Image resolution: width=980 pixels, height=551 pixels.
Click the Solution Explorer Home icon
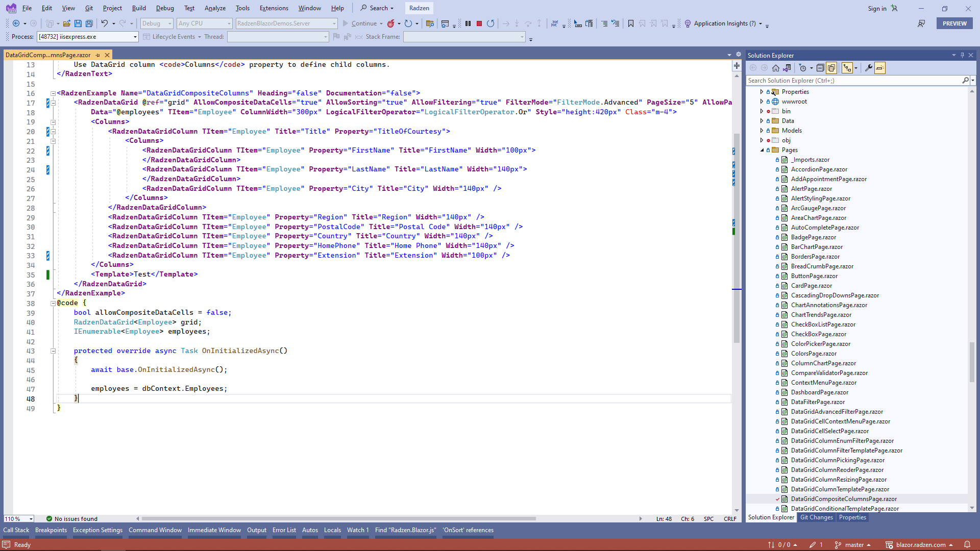776,68
